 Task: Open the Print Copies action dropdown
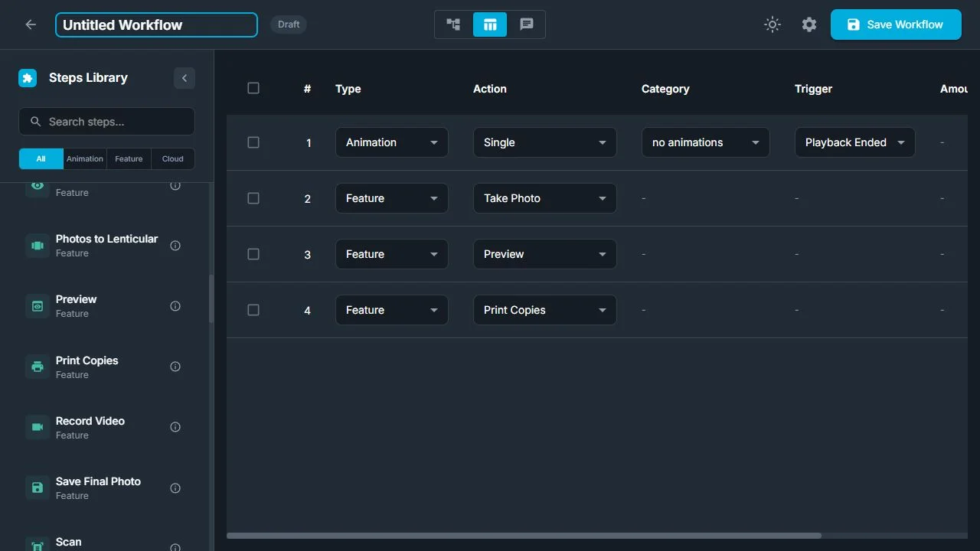545,310
